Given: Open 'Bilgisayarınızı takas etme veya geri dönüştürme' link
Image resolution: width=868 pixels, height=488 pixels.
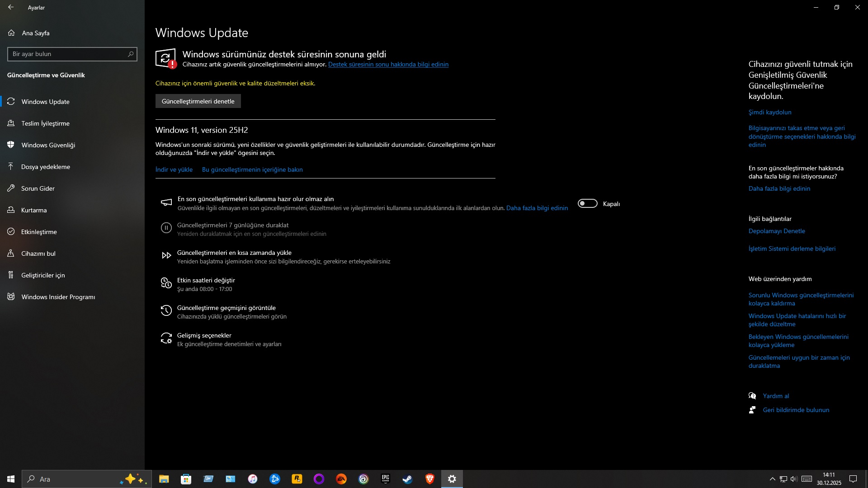Looking at the screenshot, I should pos(802,136).
